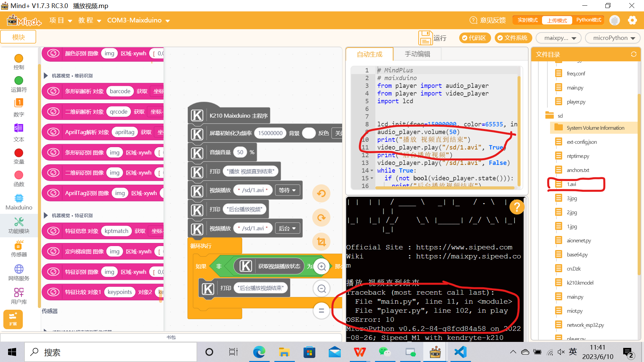Click the 运行 run button

coord(432,38)
